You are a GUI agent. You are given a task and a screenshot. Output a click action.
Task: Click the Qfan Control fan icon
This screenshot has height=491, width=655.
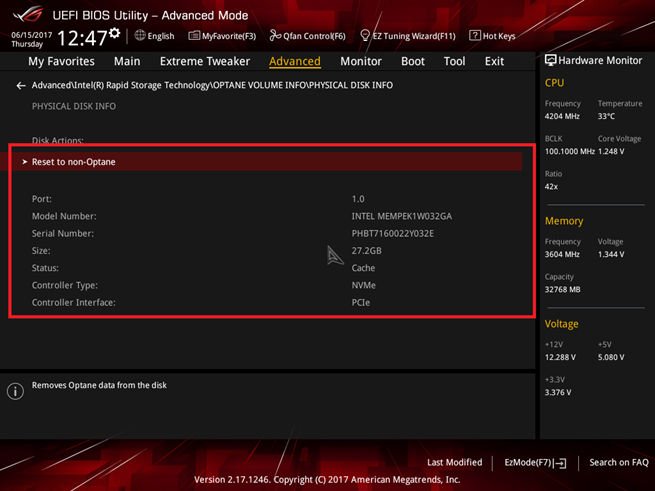(275, 36)
